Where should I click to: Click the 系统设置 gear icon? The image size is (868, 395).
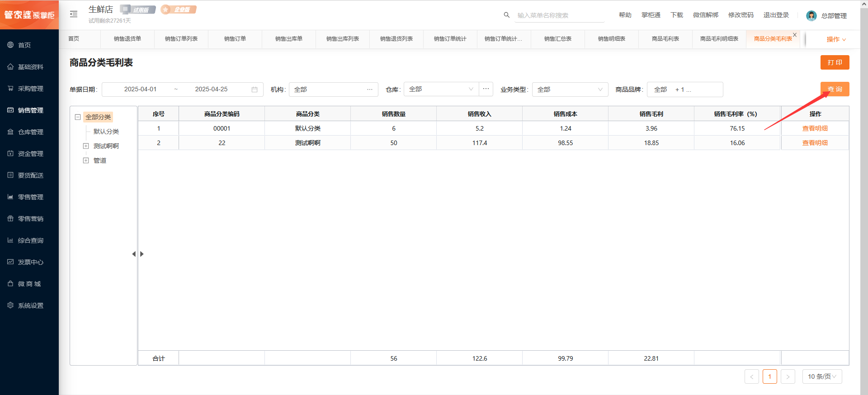point(10,305)
